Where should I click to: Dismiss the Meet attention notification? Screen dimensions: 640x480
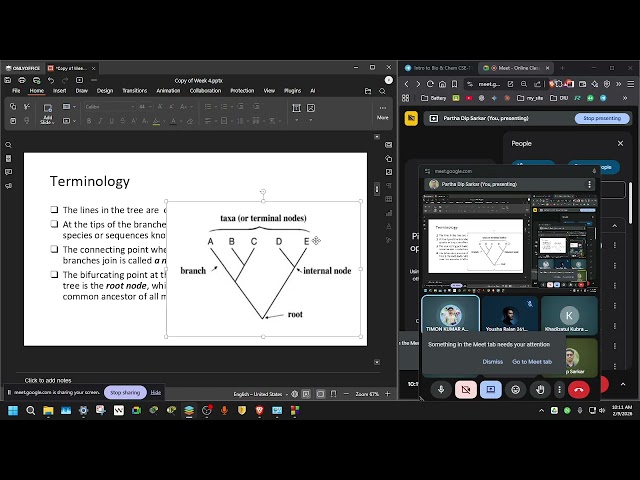click(493, 362)
